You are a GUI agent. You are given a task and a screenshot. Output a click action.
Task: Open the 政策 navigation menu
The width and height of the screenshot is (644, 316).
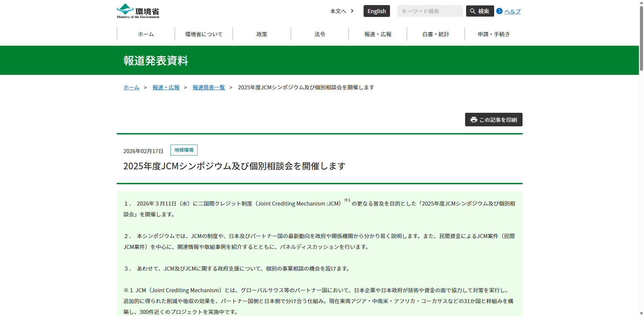(x=262, y=34)
